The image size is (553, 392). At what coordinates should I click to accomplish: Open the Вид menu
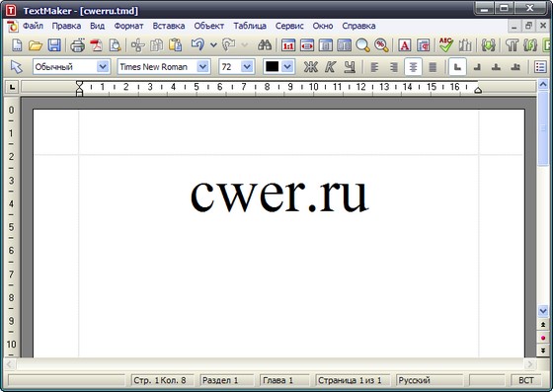(x=97, y=26)
